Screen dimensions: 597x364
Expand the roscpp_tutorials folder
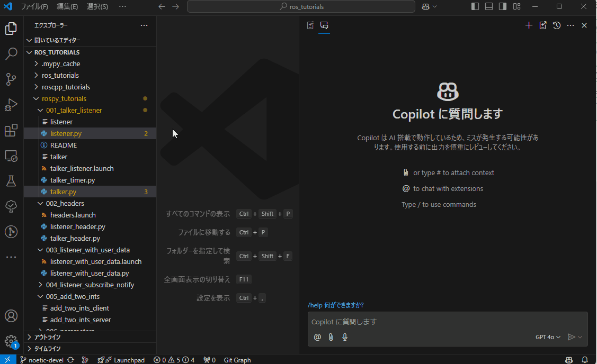point(90,87)
